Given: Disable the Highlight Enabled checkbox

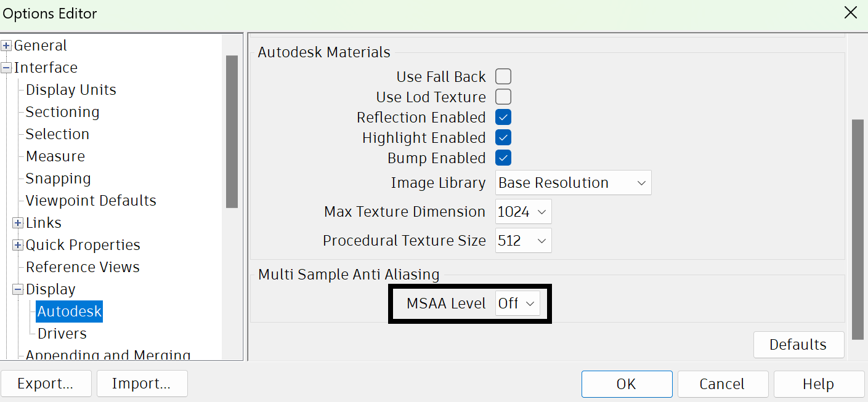Looking at the screenshot, I should [x=503, y=137].
